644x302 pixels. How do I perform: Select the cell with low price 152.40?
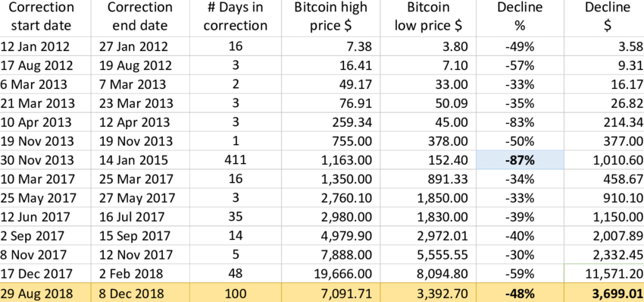coord(428,159)
